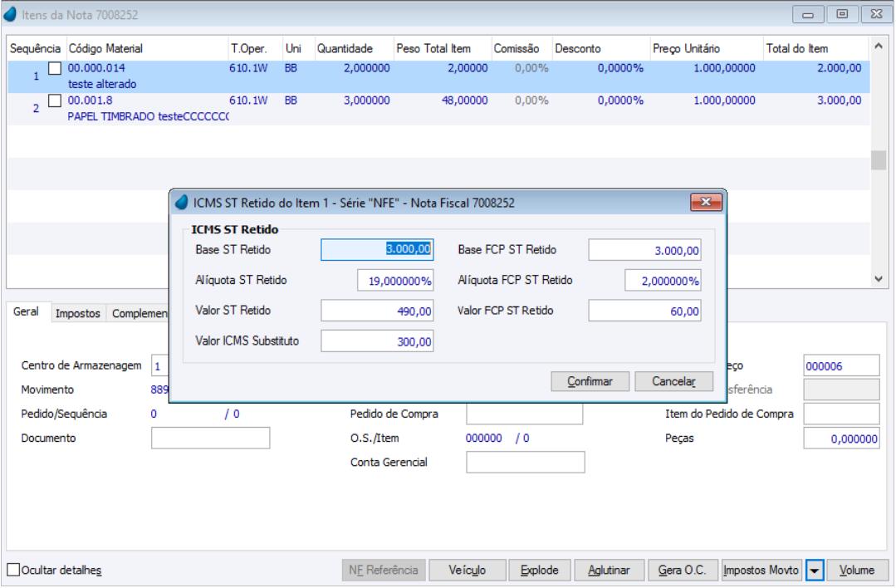Click the Preço Unitário column header
Image resolution: width=896 pixels, height=588 pixels.
click(x=707, y=48)
